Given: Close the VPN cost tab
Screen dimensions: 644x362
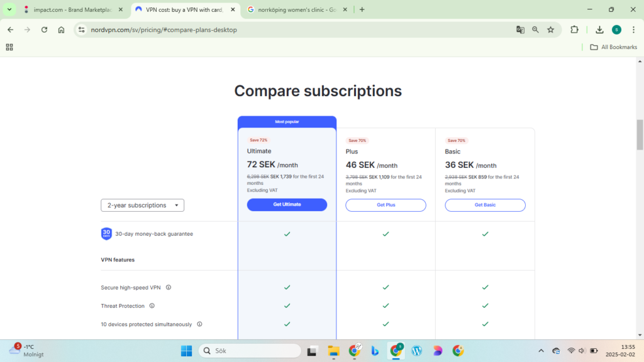Looking at the screenshot, I should coord(233,9).
